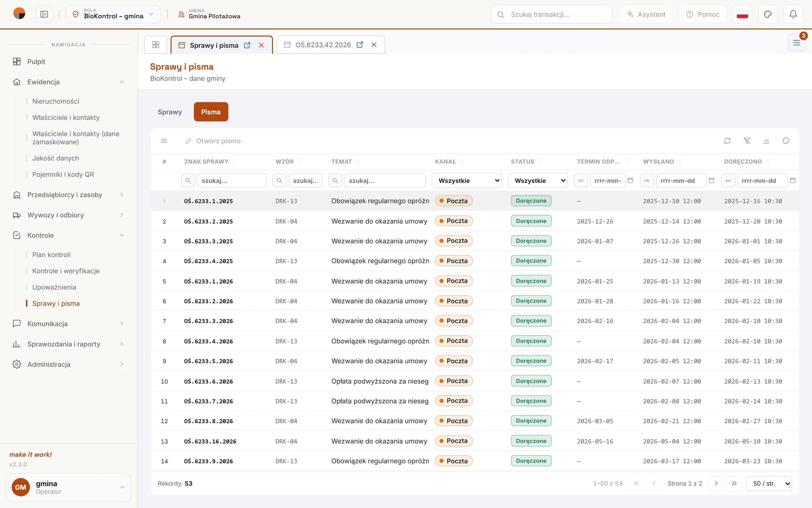Viewport: 812px width, 508px height.
Task: Open the table chart statistics icon
Action: click(x=766, y=141)
